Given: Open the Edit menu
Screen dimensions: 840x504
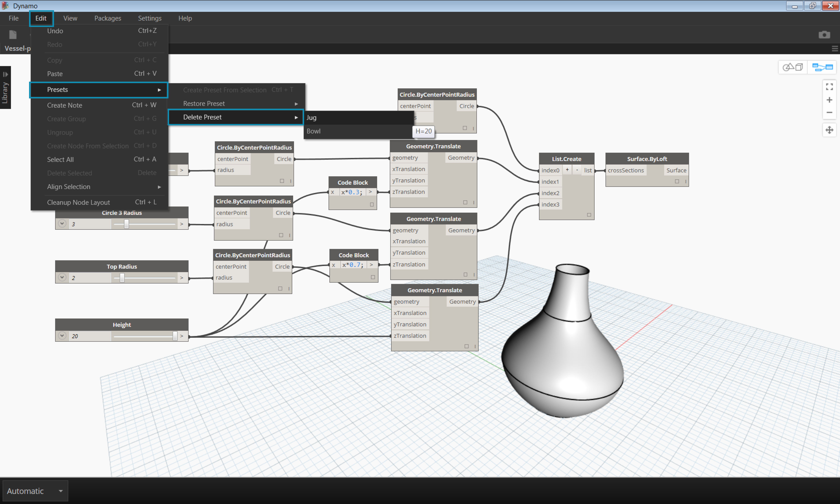Looking at the screenshot, I should pos(41,18).
